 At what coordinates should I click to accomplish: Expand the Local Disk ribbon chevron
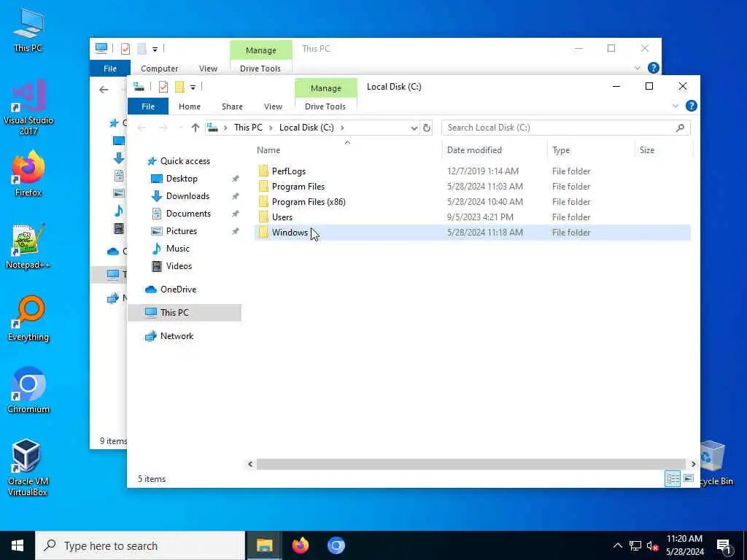tap(675, 106)
